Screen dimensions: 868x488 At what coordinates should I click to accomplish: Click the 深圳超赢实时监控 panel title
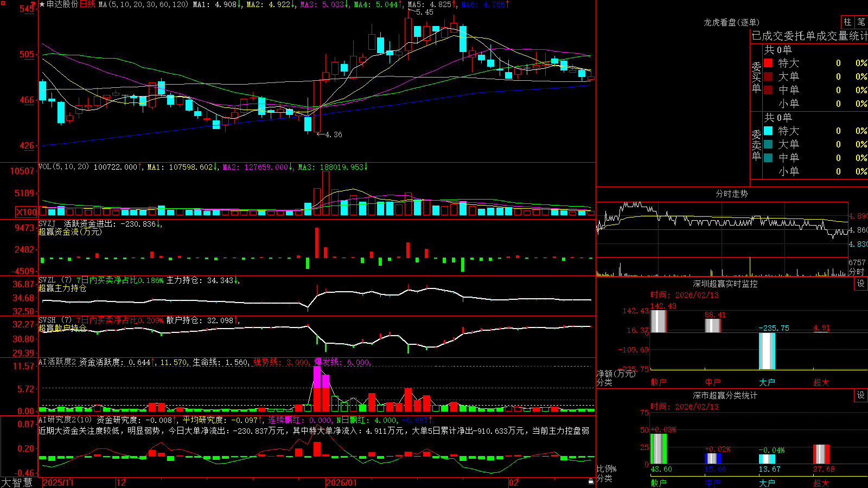pos(725,284)
